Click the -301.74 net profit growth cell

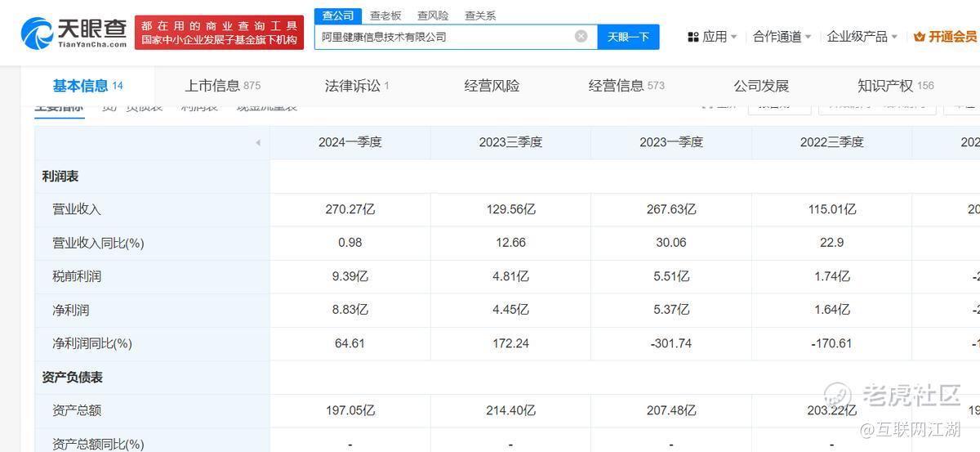(x=671, y=343)
